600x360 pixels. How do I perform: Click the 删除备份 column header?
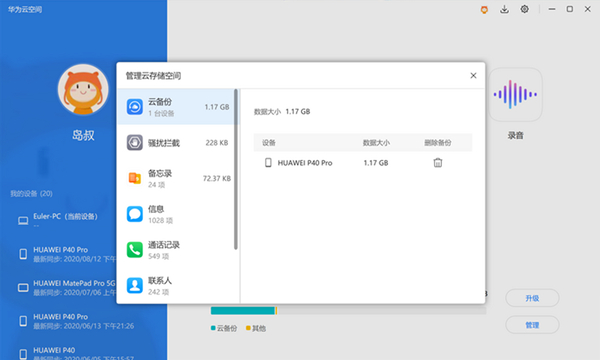pyautogui.click(x=438, y=143)
